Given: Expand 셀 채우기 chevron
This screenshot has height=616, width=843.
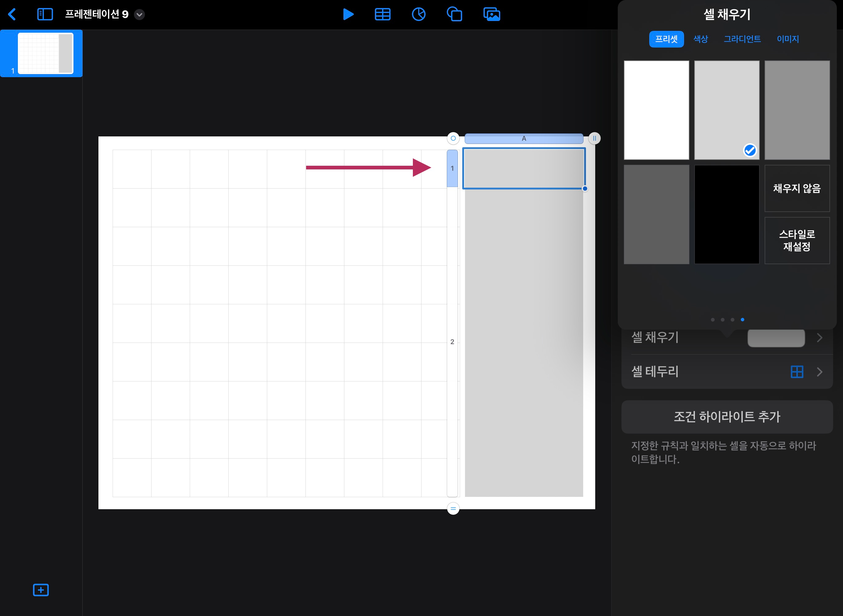Looking at the screenshot, I should (x=820, y=338).
